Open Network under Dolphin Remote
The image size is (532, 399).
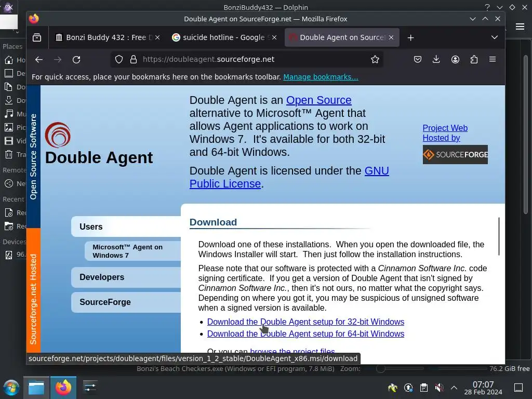tap(14, 183)
